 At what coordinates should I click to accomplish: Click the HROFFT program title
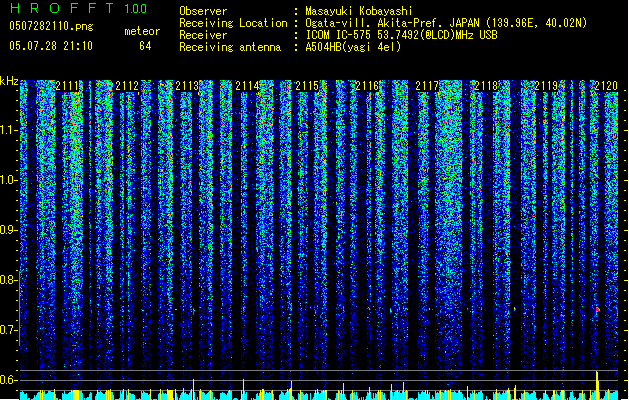63,8
